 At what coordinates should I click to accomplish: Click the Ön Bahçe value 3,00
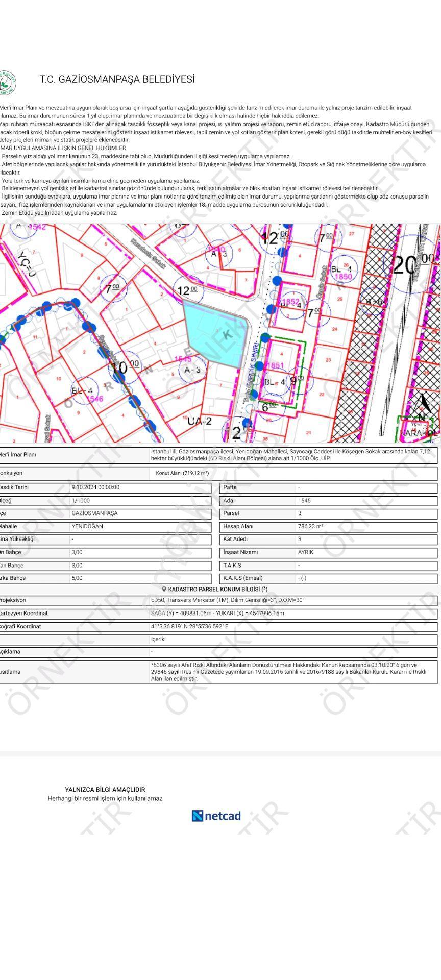(77, 552)
